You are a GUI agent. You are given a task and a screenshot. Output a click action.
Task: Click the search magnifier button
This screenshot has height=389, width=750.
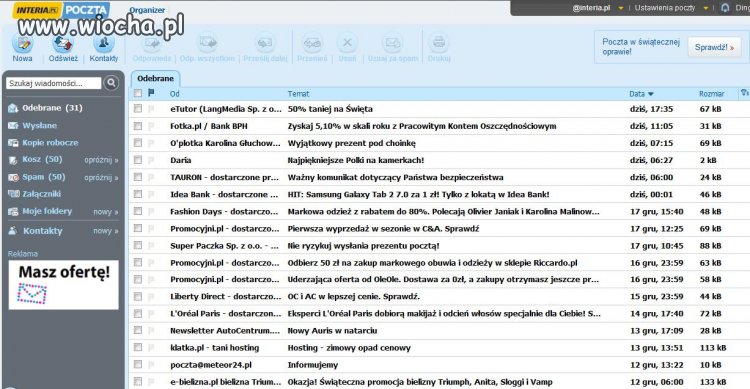(111, 83)
